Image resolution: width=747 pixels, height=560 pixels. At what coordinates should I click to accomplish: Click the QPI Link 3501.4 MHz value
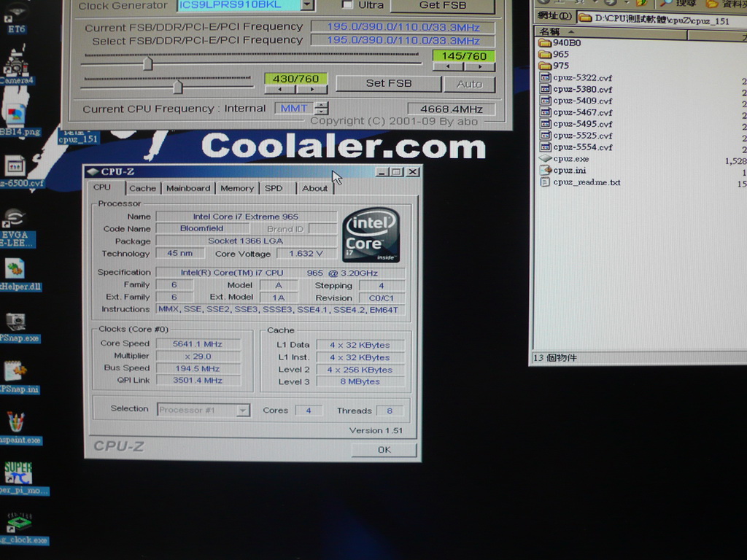coord(198,381)
